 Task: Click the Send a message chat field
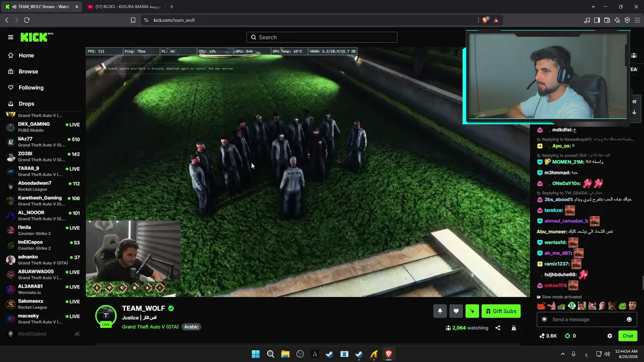(586, 319)
